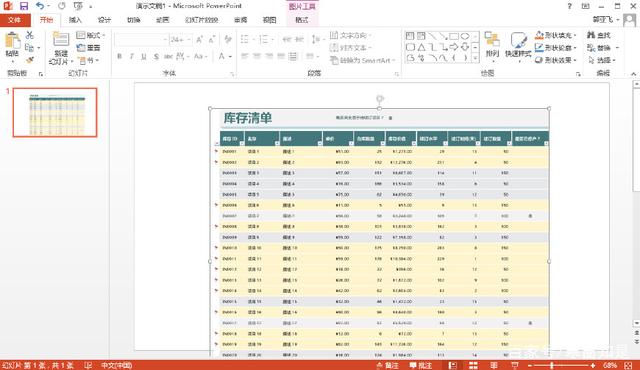Open the Numbering list dropdown
This screenshot has height=370, width=640.
coord(273,39)
